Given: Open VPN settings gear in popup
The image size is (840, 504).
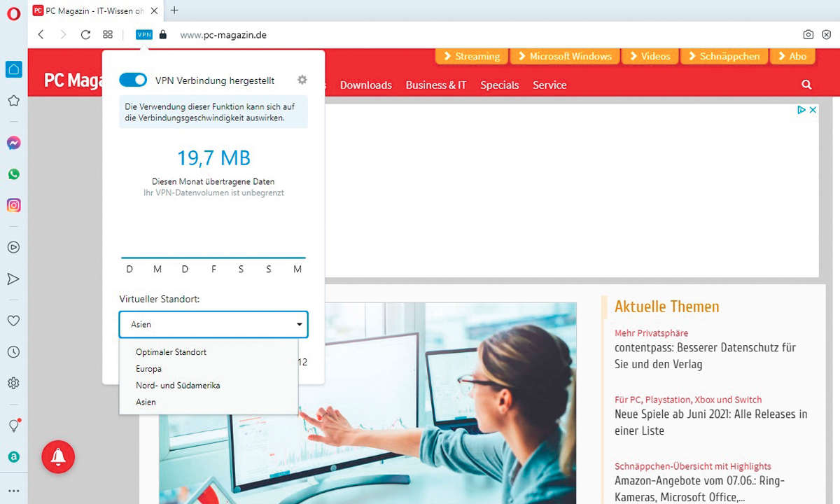Looking at the screenshot, I should coord(302,80).
